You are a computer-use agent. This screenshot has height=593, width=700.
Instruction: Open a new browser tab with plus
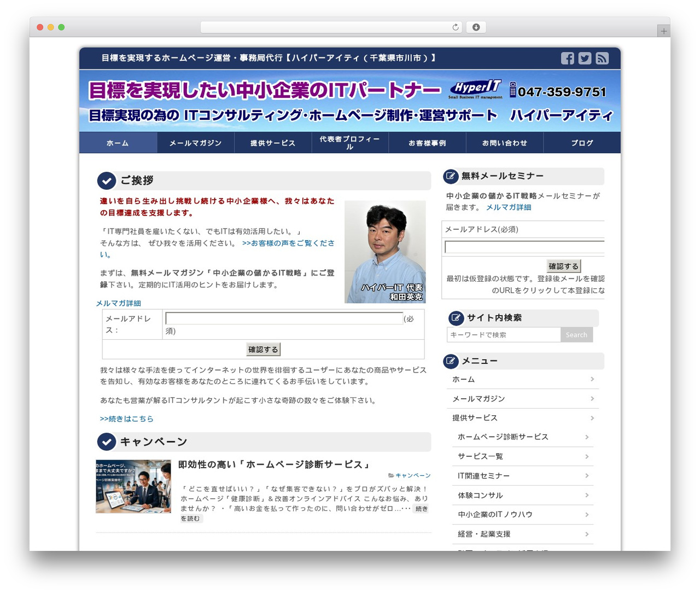click(663, 31)
